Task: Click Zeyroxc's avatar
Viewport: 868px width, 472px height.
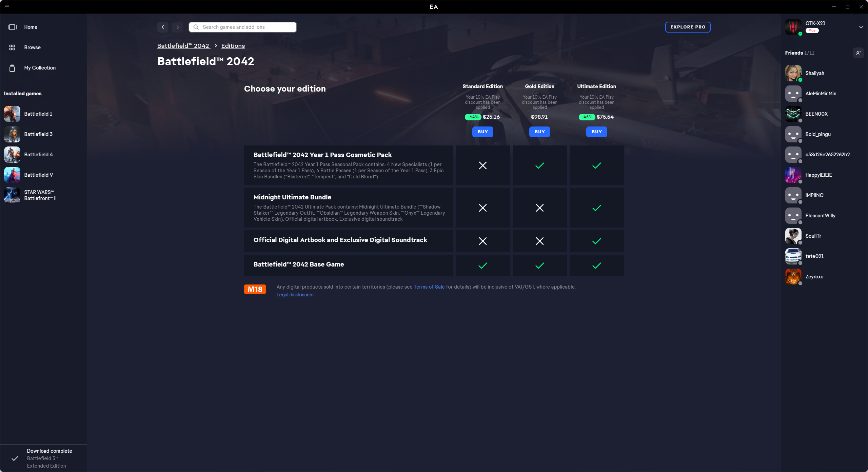Action: 793,277
